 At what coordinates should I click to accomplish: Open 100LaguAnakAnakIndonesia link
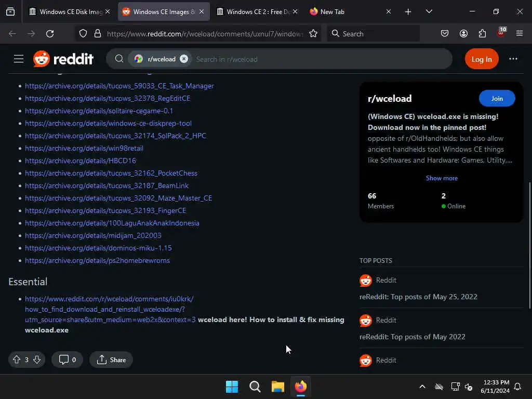pos(112,223)
